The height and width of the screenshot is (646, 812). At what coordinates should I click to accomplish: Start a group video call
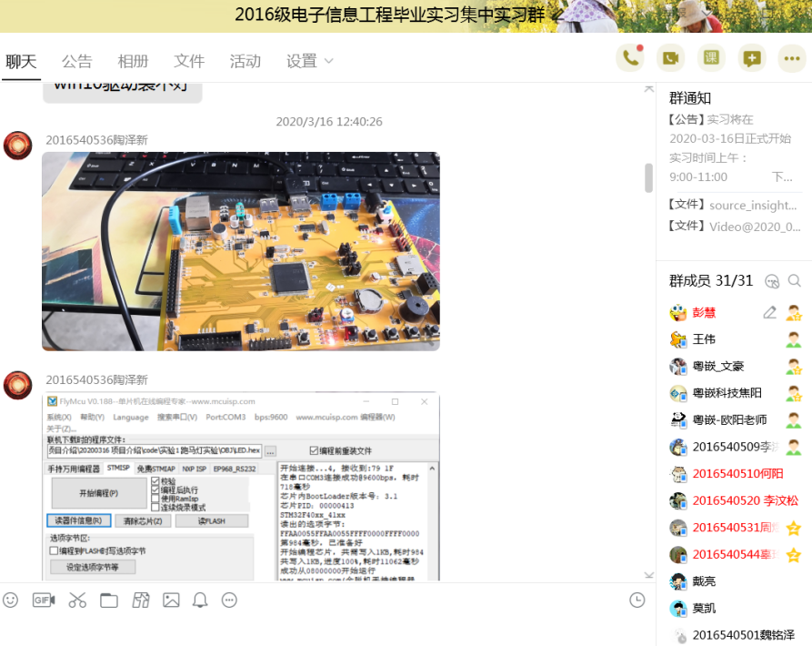point(670,58)
